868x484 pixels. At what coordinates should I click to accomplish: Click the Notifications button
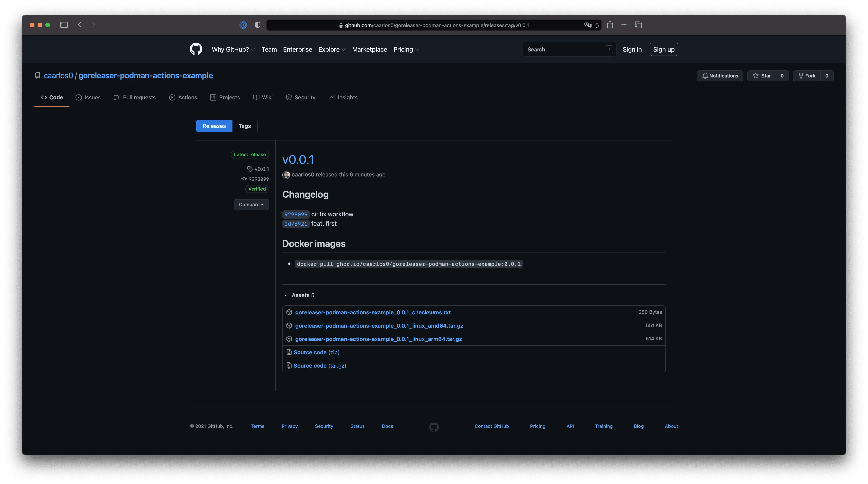720,76
